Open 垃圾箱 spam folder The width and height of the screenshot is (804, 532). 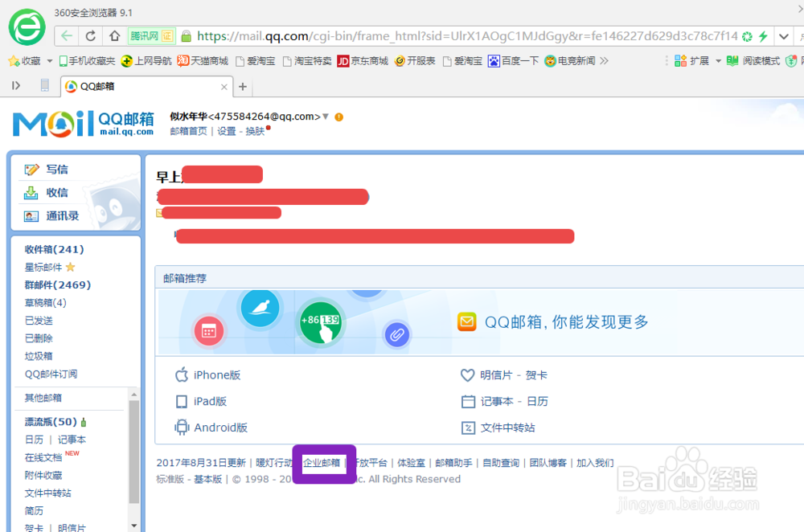(39, 356)
